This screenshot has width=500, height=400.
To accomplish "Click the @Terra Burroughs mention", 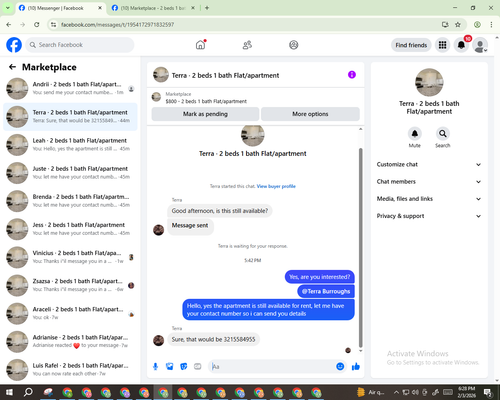I will [x=326, y=291].
